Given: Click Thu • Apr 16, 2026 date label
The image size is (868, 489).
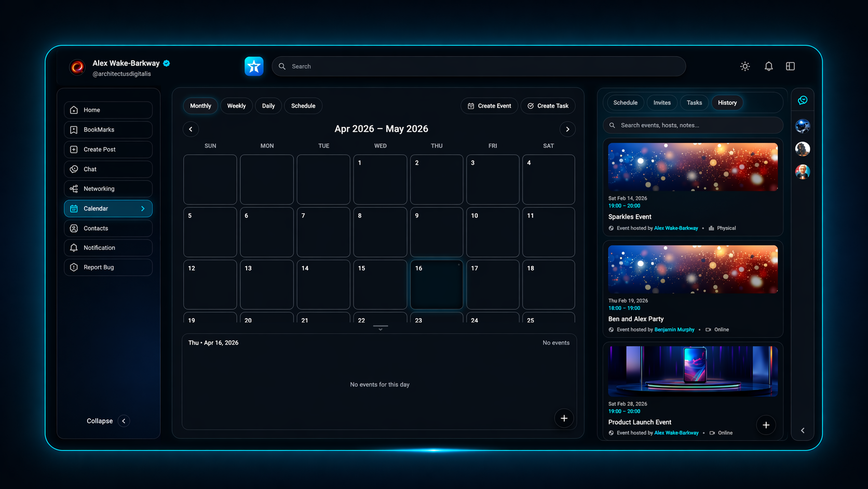Looking at the screenshot, I should click(x=213, y=343).
